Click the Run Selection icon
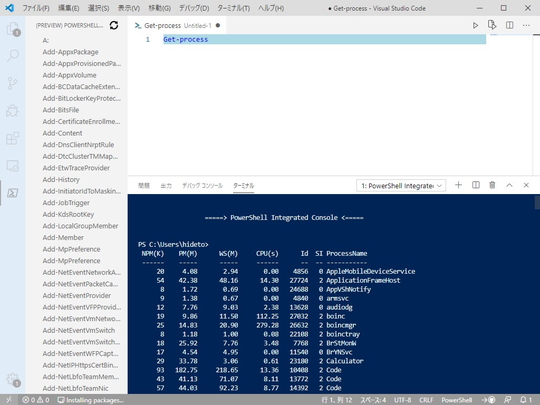 point(492,25)
